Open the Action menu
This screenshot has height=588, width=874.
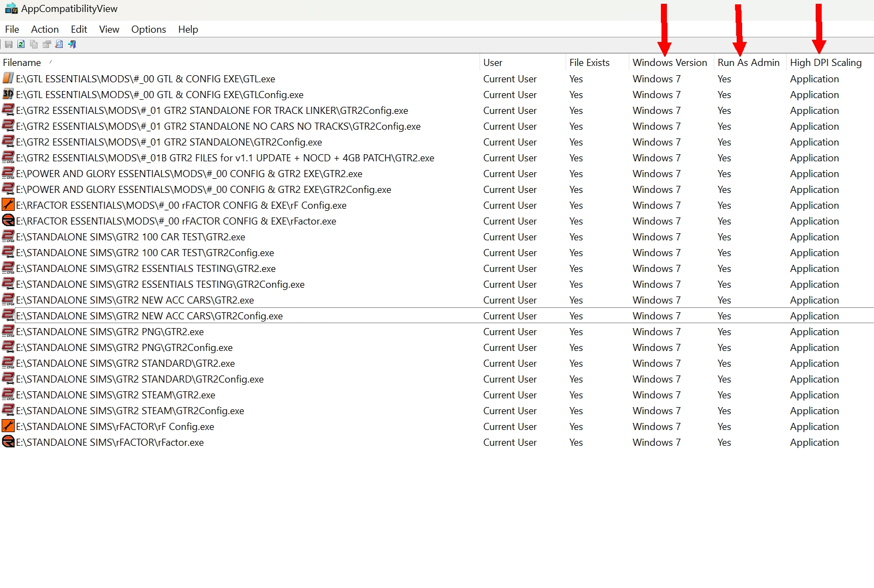[x=45, y=29]
